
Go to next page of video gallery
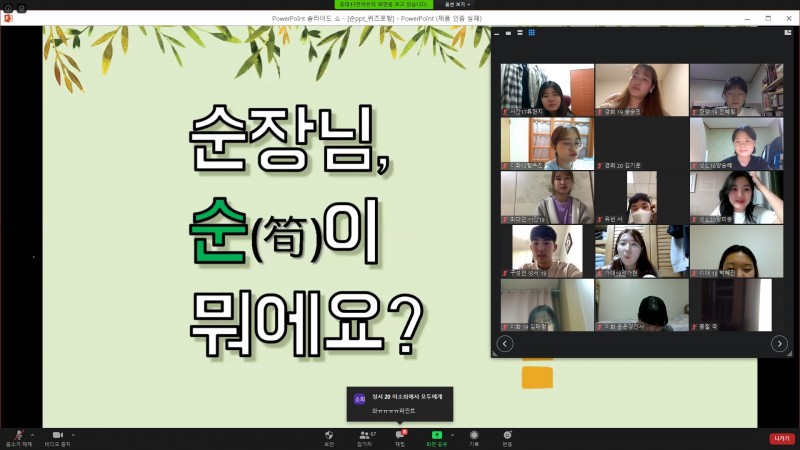[779, 343]
